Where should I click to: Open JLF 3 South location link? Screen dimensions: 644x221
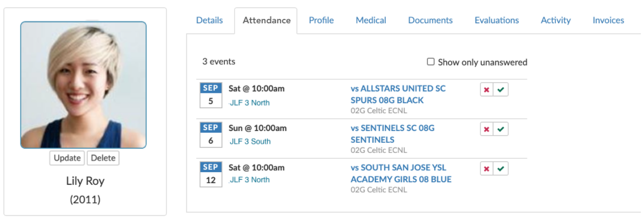coord(250,142)
